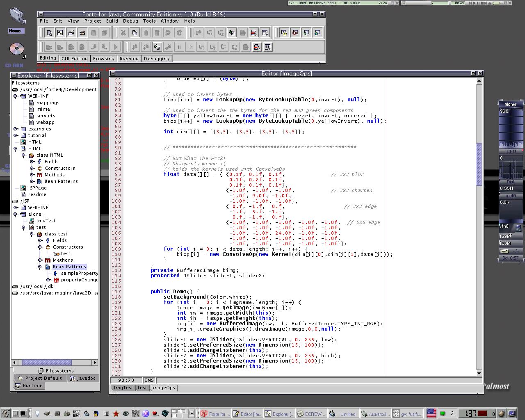Screen dimensions: 525x420
Task: Expand the examples folder node
Action: [16, 129]
